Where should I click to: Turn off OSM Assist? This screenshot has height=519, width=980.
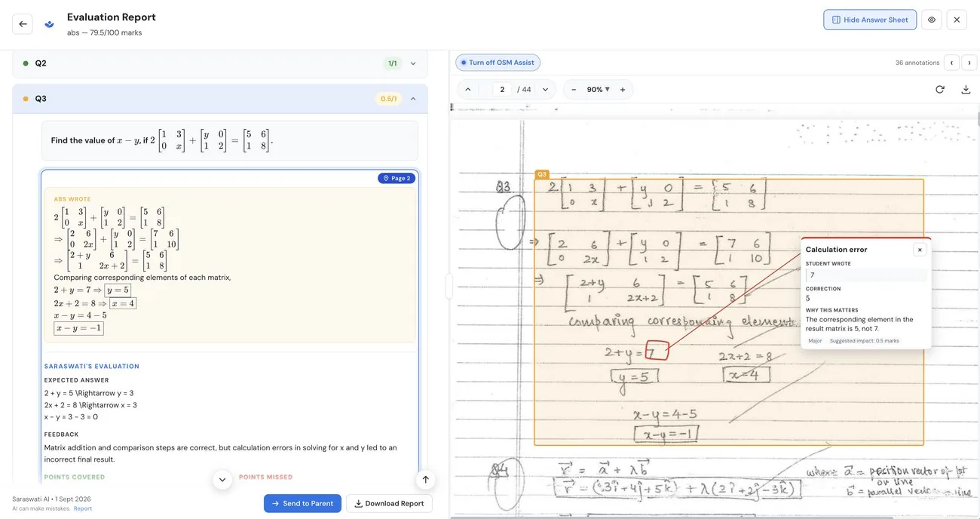498,63
